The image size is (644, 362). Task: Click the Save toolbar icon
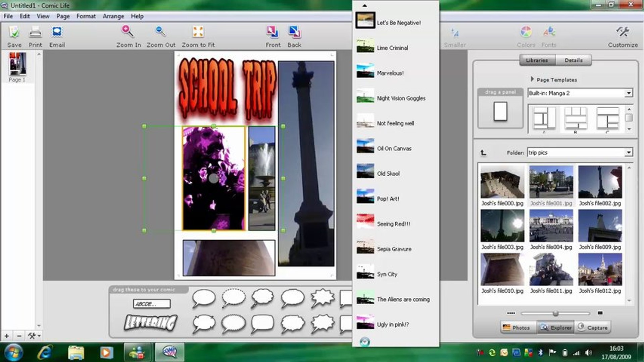(14, 33)
